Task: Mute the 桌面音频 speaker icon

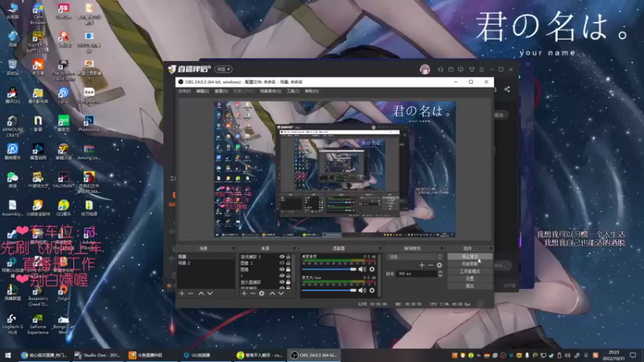Action: coord(361,269)
